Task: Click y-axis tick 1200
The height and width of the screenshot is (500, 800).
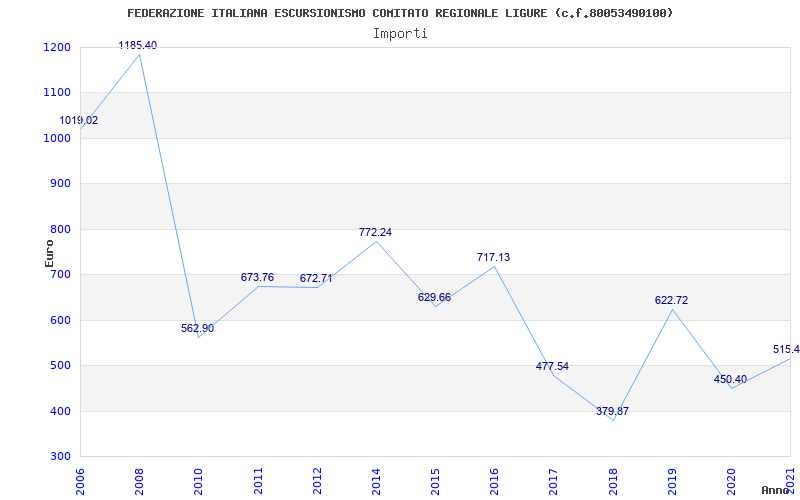Action: 55,47
